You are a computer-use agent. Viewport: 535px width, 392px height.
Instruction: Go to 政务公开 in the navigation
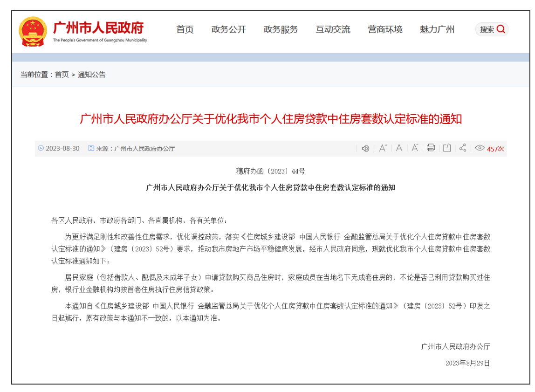228,29
